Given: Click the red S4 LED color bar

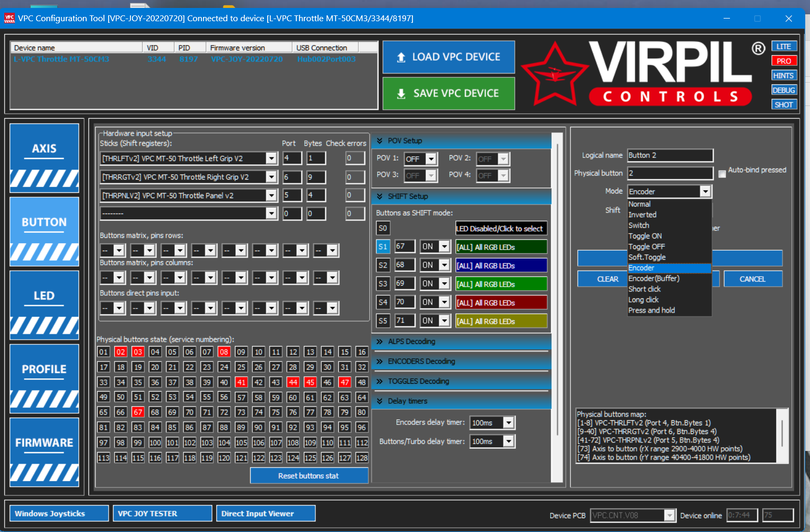Looking at the screenshot, I should click(x=501, y=303).
